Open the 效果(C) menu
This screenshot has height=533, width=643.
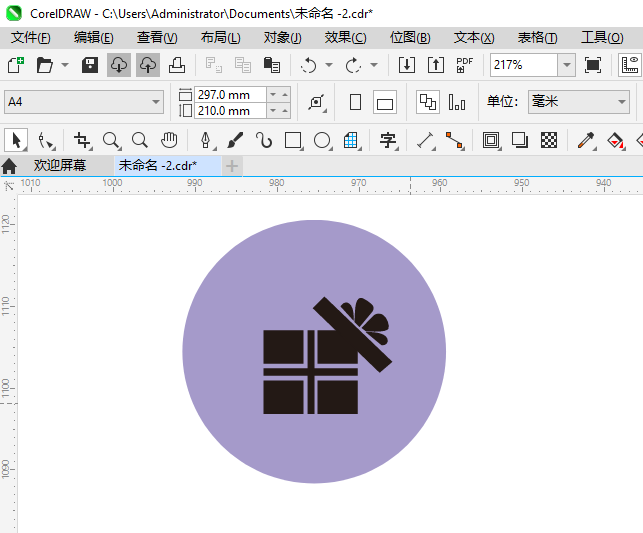pos(346,38)
